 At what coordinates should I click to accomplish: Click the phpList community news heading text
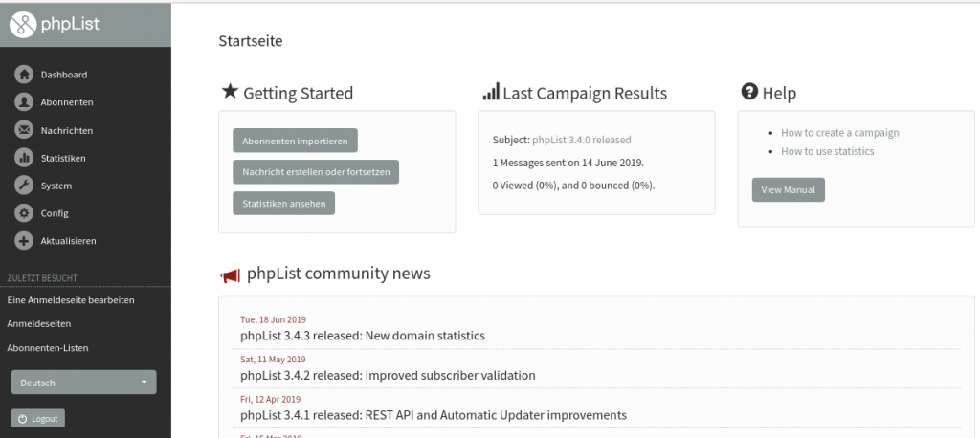[x=338, y=274]
